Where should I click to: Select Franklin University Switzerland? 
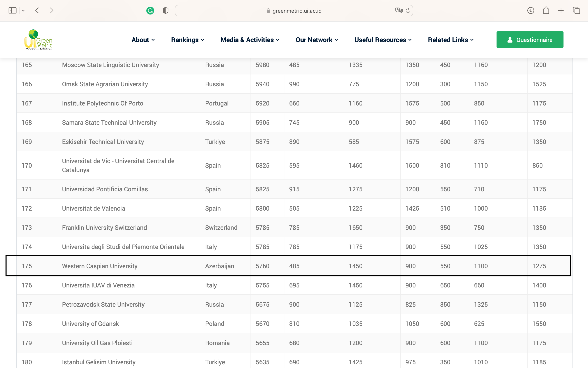pos(105,228)
